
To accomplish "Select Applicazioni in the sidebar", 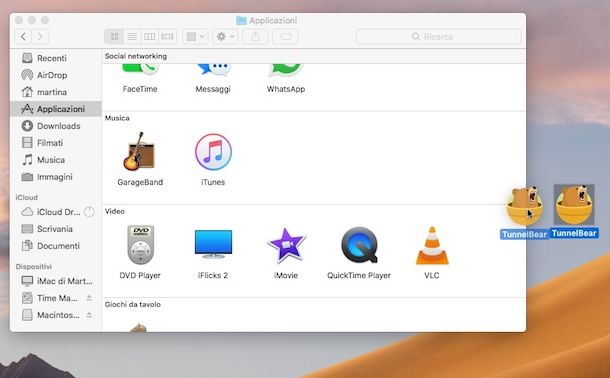I will [56, 109].
